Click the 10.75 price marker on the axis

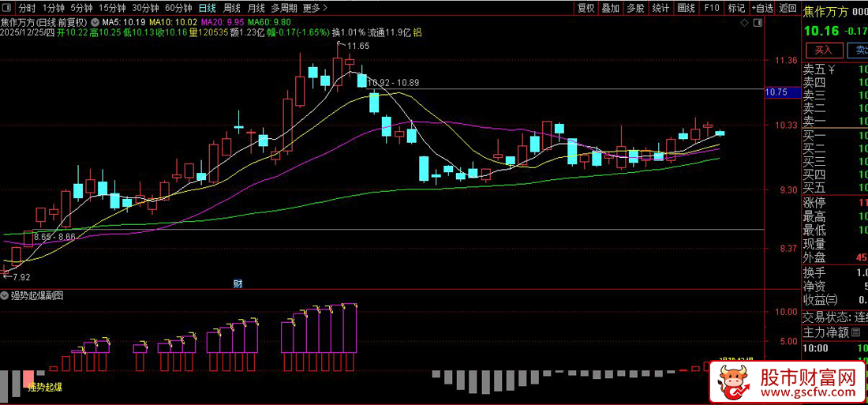click(776, 92)
